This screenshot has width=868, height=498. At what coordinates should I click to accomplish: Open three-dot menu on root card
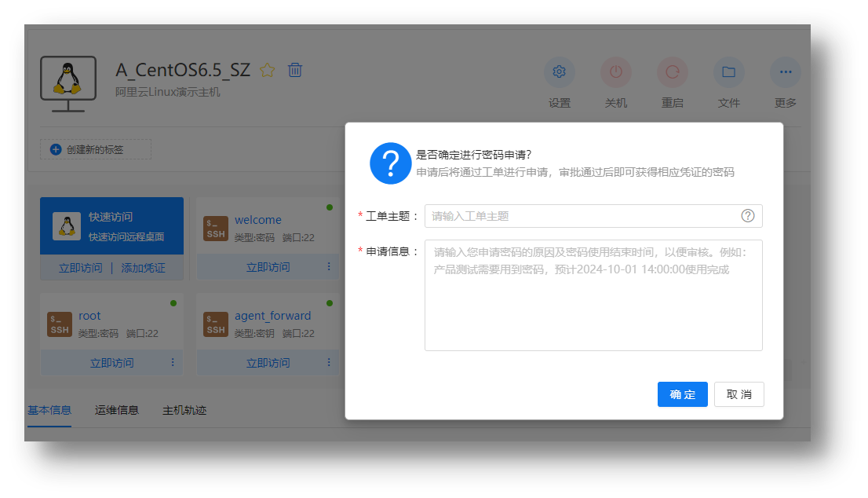pos(173,363)
